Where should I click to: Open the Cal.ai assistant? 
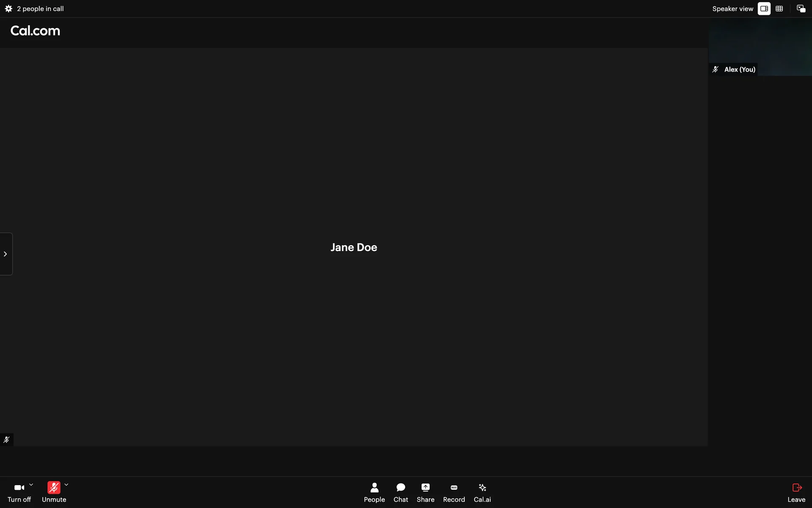pos(482,492)
